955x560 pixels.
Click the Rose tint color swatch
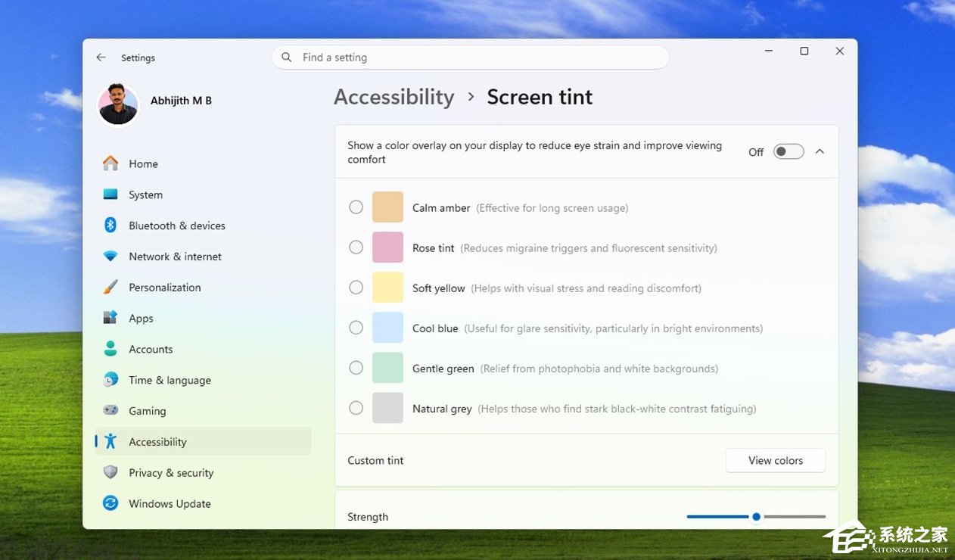tap(387, 247)
